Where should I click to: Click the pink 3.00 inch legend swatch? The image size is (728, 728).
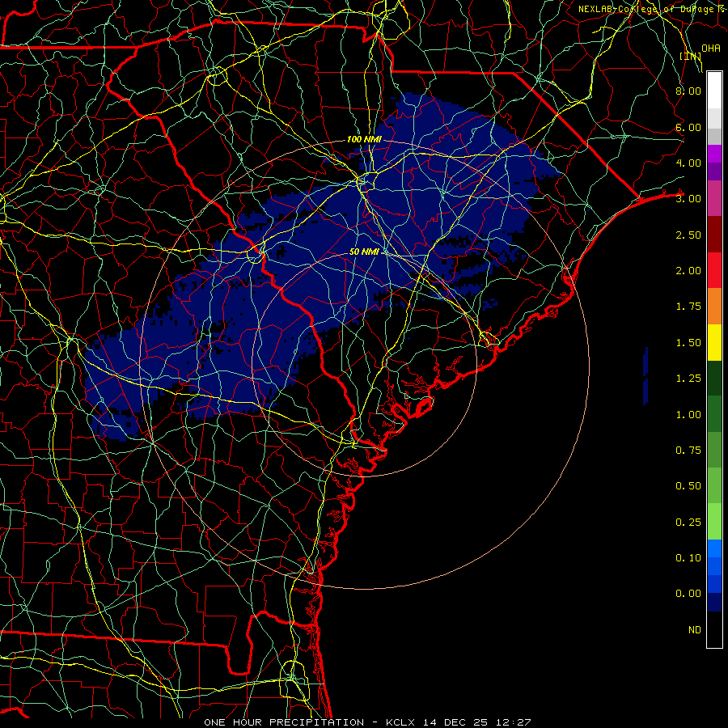(714, 198)
